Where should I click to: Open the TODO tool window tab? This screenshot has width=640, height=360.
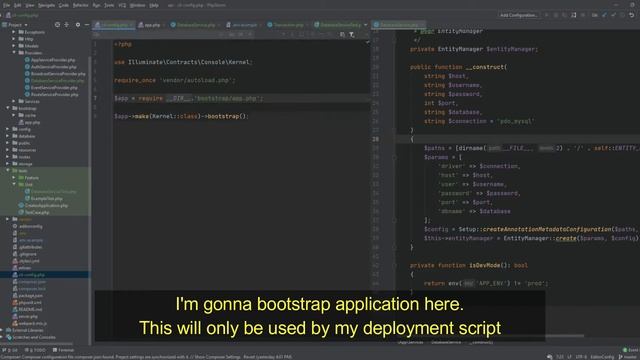pos(36,350)
